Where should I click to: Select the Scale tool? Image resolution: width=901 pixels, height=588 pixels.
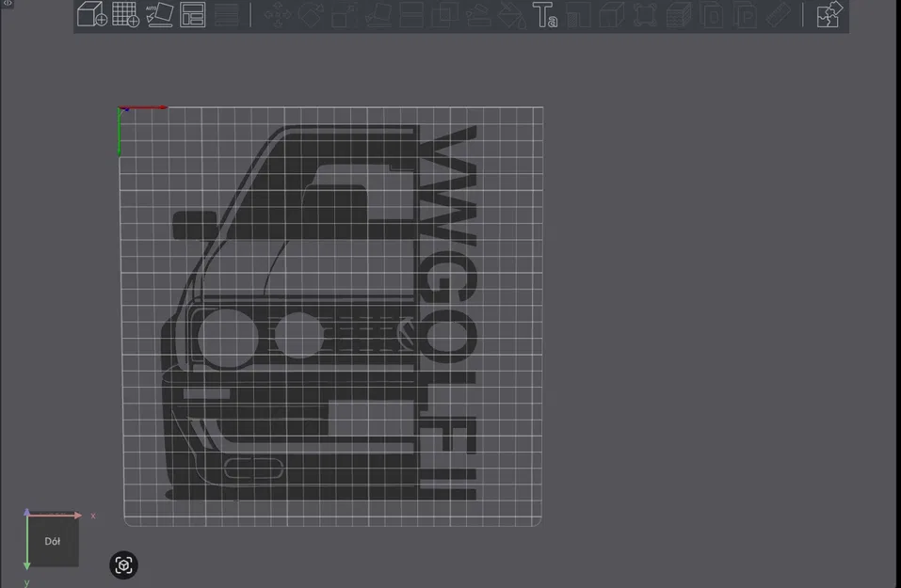344,16
